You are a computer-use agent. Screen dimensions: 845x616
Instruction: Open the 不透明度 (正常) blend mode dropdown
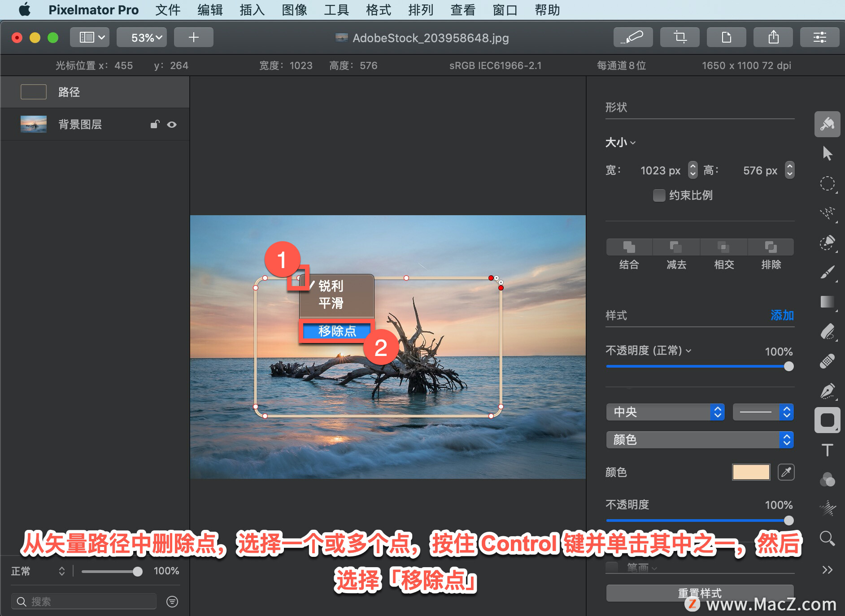(649, 351)
